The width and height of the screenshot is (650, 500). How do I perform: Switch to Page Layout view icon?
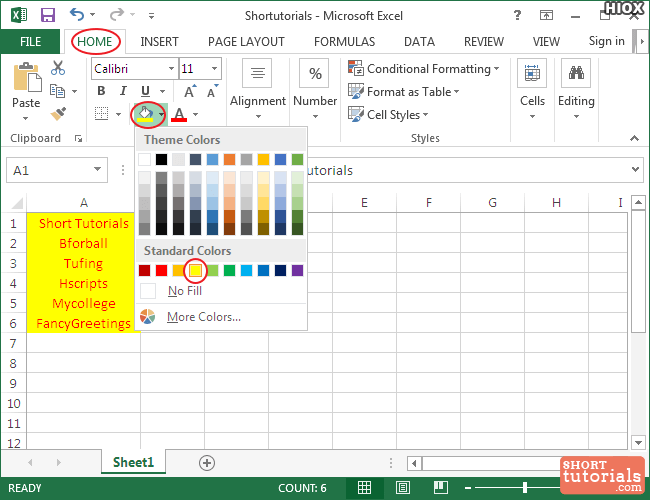pos(403,488)
